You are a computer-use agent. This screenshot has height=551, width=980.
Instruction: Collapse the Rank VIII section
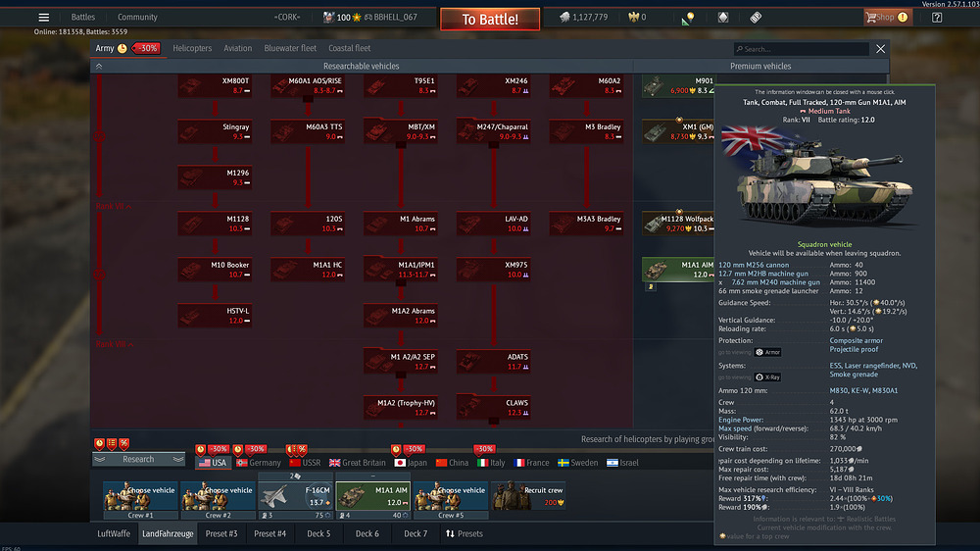115,344
